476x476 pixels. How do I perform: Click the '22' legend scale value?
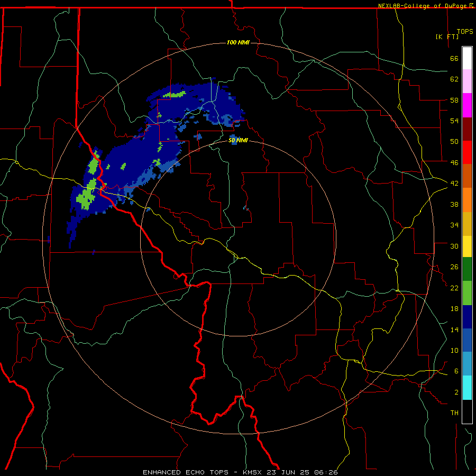454,288
